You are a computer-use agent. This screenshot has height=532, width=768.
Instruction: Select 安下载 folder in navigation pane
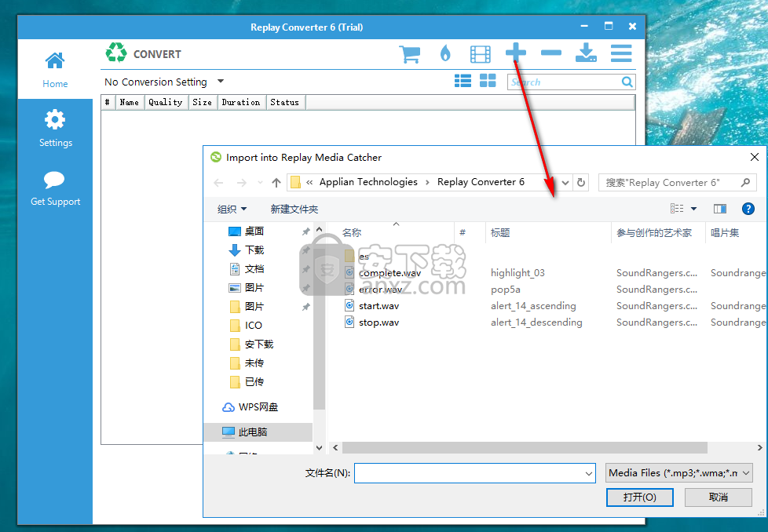pyautogui.click(x=259, y=344)
